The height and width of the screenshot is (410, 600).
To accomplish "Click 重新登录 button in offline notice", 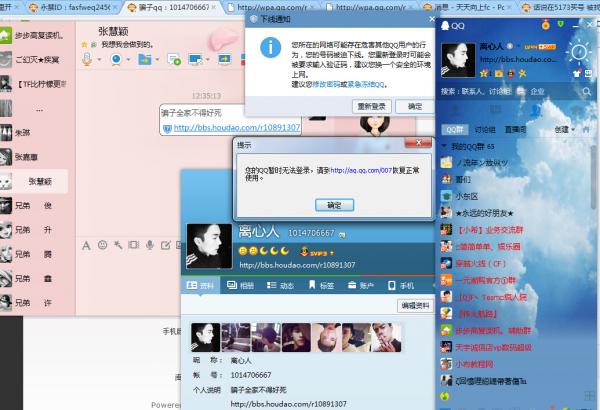I will coord(371,106).
